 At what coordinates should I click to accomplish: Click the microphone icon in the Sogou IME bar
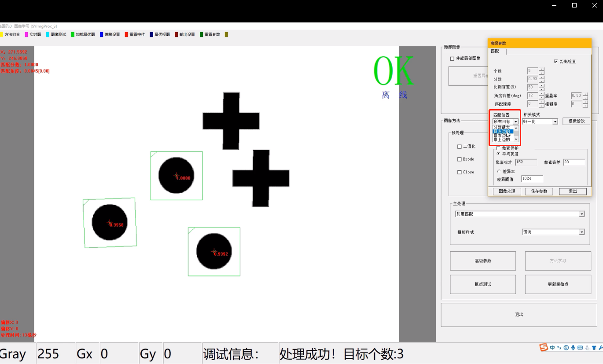coord(573,348)
